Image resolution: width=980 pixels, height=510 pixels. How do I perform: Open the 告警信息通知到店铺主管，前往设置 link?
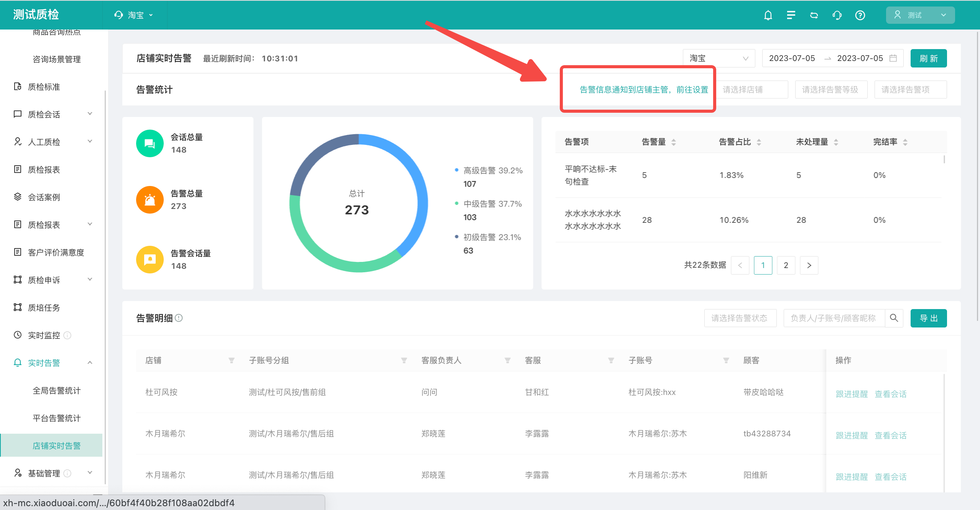[x=644, y=90]
